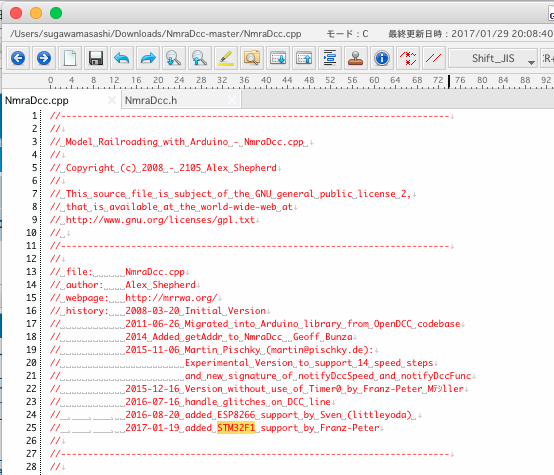
Task: Open the Shift_JIS encoding dropdown
Action: tap(493, 58)
